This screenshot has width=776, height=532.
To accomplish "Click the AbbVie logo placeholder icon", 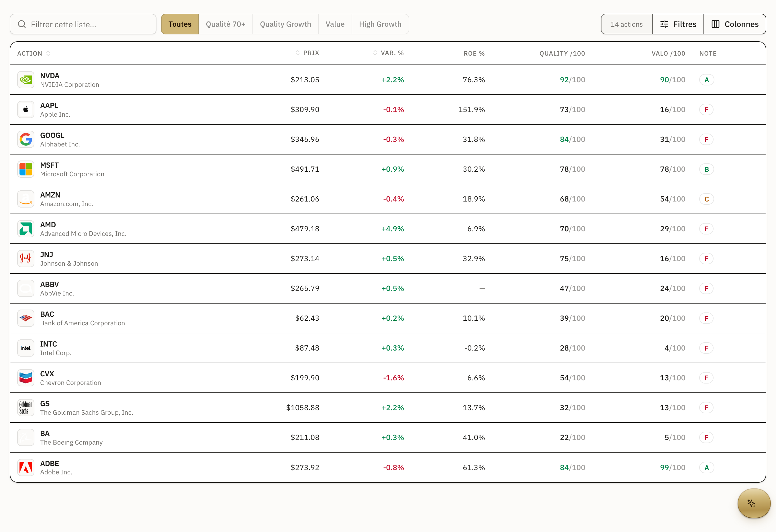I will (x=26, y=288).
